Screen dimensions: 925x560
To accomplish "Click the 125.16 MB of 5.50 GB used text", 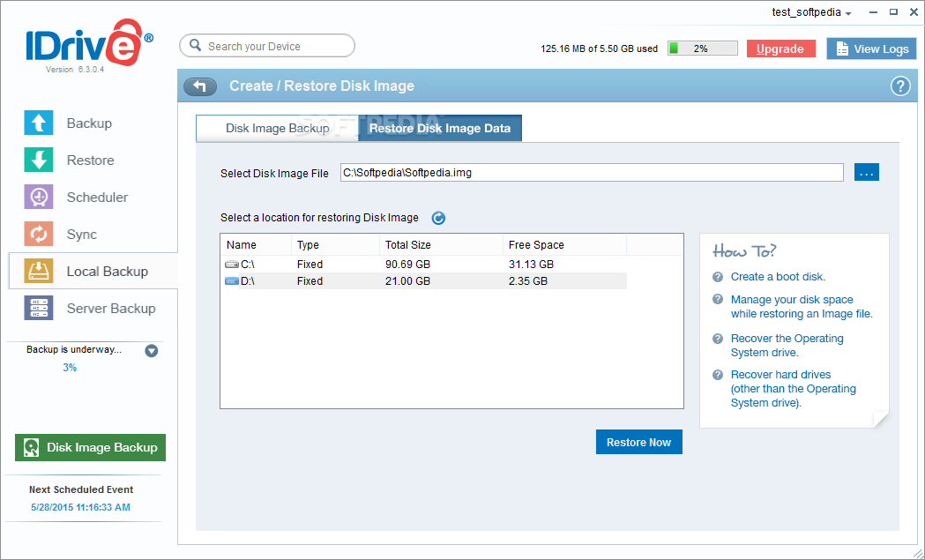I will pos(599,49).
